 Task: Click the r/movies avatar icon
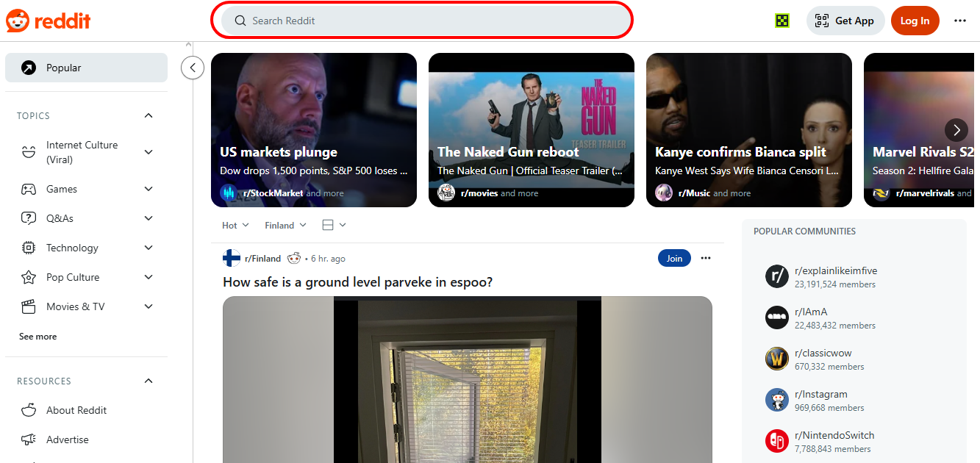[x=446, y=193]
